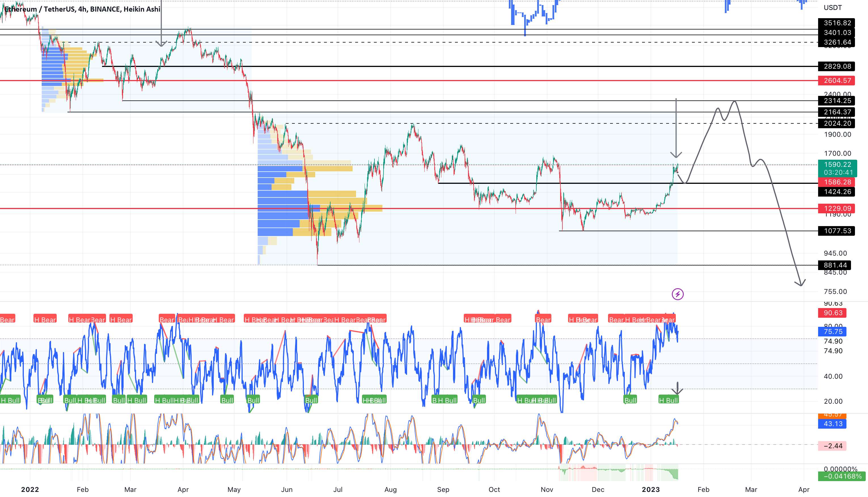This screenshot has height=497, width=868.
Task: Click the 2022 year label on the time axis
Action: coord(30,490)
